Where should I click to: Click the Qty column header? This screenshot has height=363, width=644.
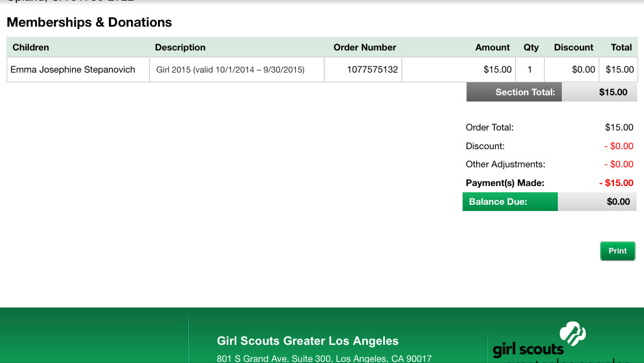pyautogui.click(x=531, y=47)
